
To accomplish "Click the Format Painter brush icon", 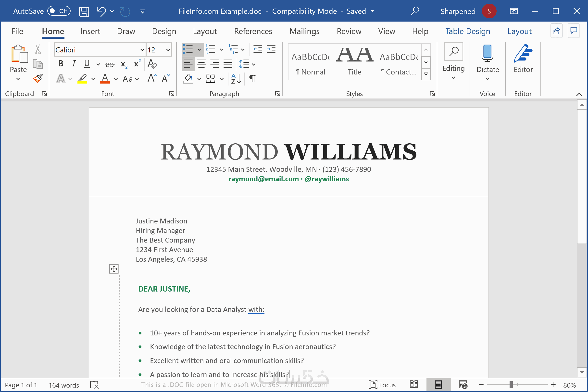I will coord(38,78).
